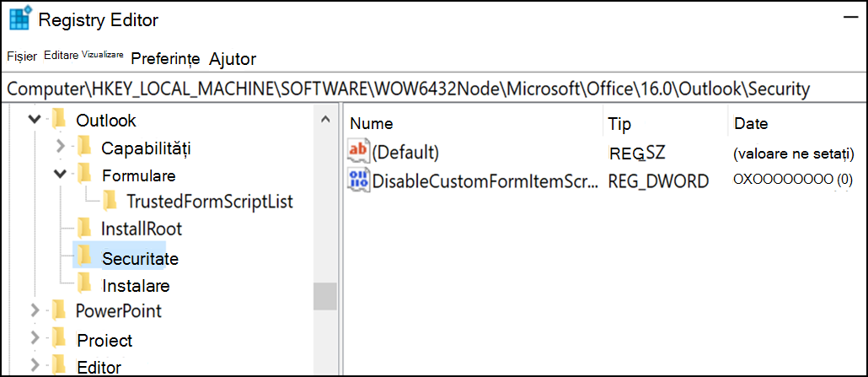The width and height of the screenshot is (868, 377).
Task: Expand the Capabilități tree node
Action: coord(61,147)
